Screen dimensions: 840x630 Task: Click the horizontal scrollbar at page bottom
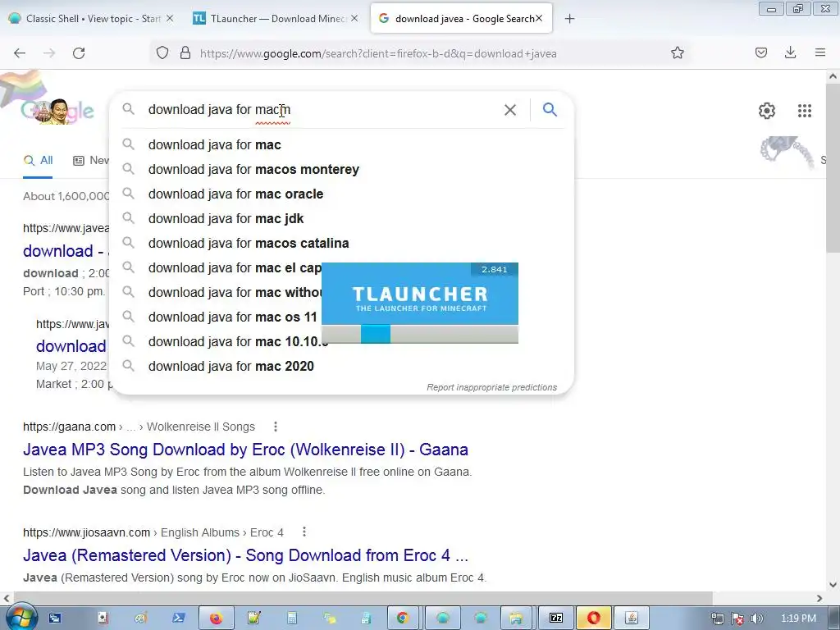tap(363, 598)
